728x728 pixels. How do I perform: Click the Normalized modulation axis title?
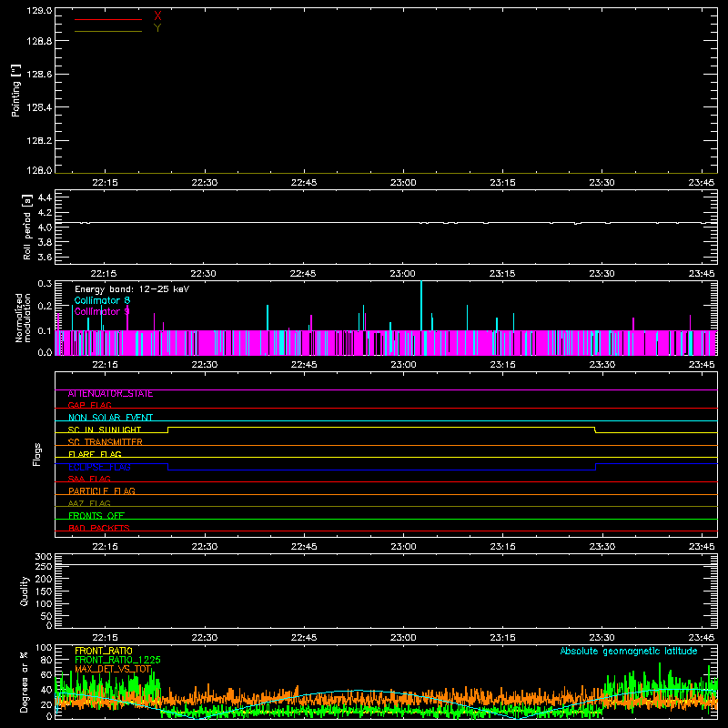coord(22,318)
